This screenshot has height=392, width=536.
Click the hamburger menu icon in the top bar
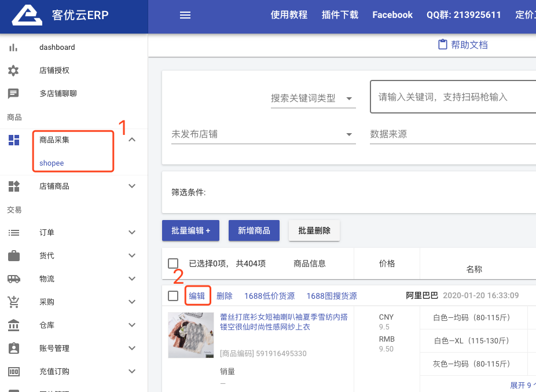[x=185, y=15]
